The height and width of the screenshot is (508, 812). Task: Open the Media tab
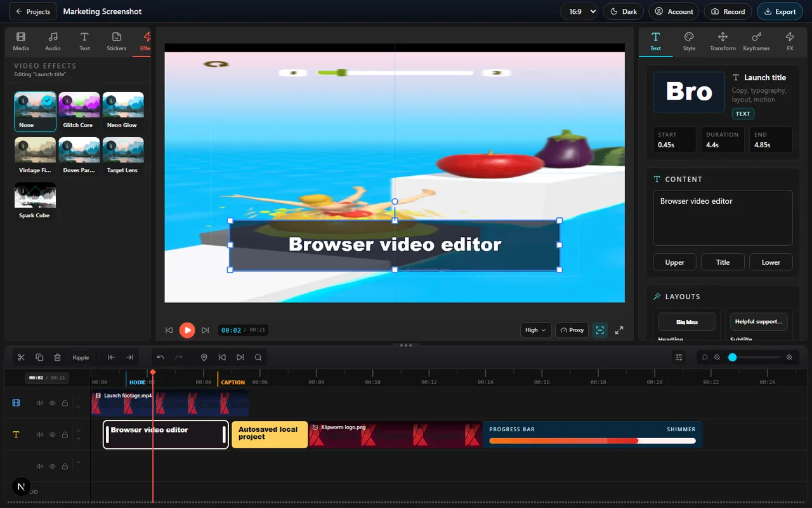point(21,42)
